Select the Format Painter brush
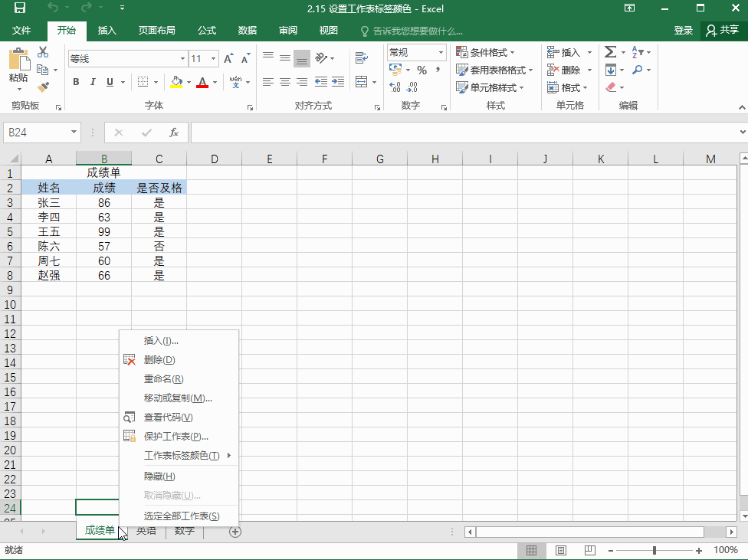 [43, 87]
